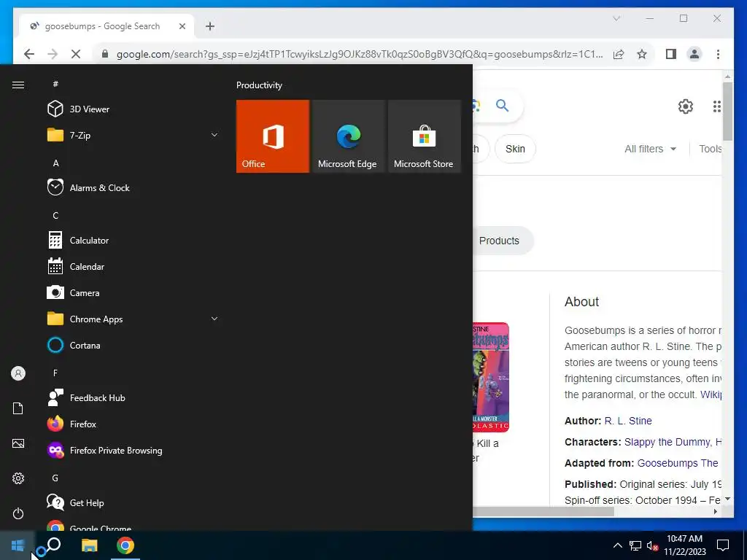Screen dimensions: 747x560
Task: Open the notification center icon
Action: [x=723, y=545]
